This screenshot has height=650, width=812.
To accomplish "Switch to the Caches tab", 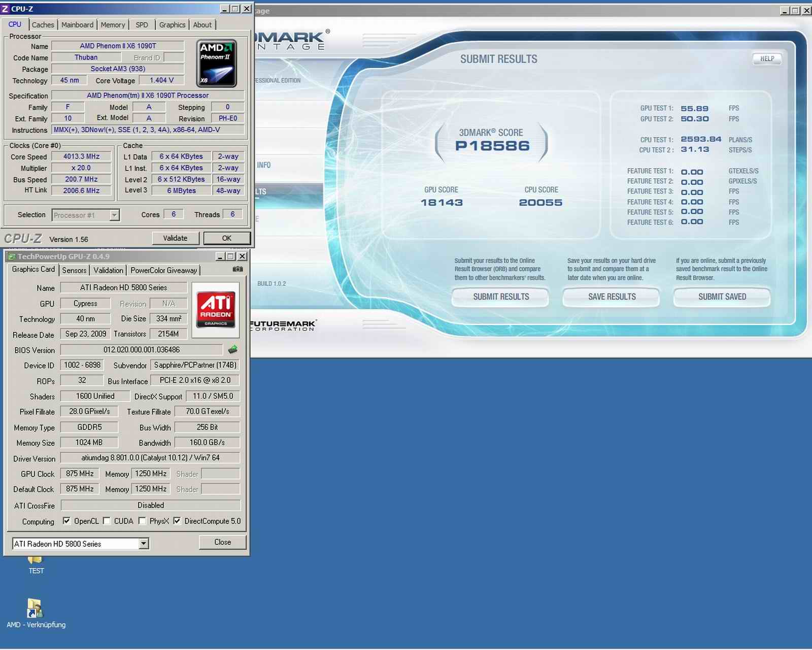I will pos(43,25).
